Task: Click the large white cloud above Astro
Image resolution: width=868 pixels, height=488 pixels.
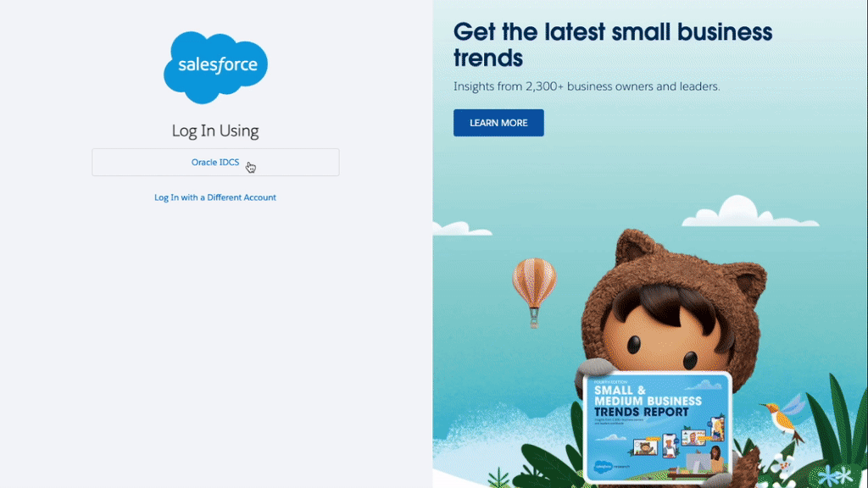Action: [750, 212]
